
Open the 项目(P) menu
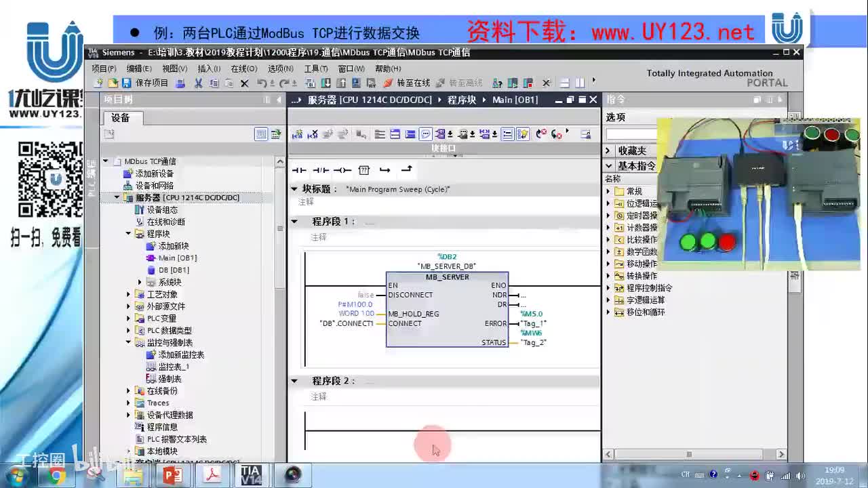[104, 68]
